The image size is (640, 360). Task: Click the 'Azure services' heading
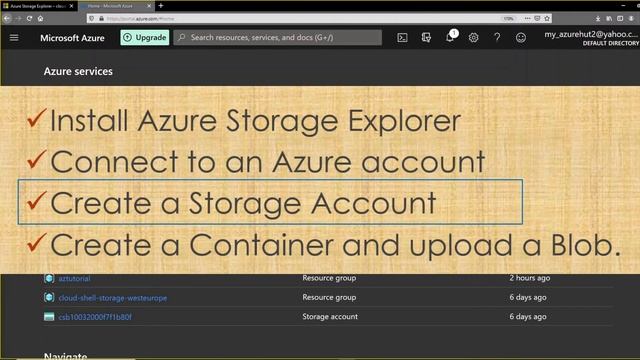(78, 71)
